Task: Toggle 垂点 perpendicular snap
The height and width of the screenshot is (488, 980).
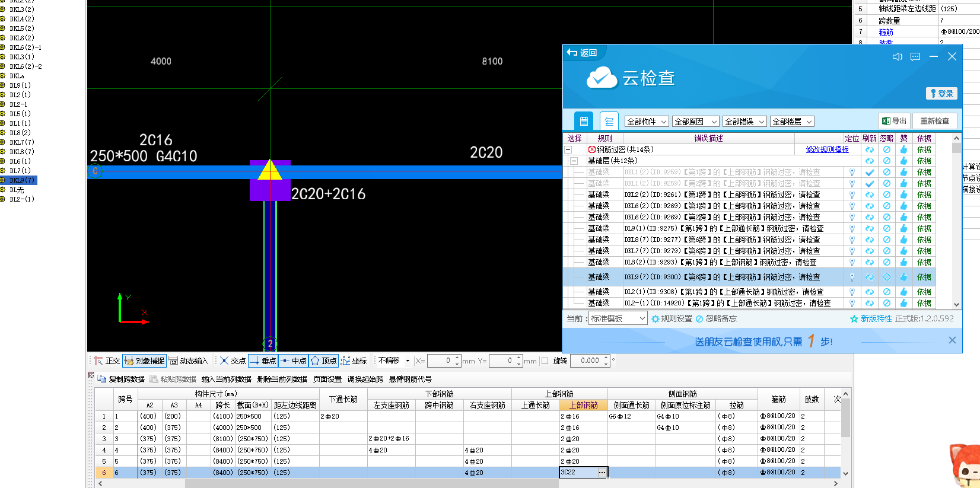Action: (x=263, y=361)
